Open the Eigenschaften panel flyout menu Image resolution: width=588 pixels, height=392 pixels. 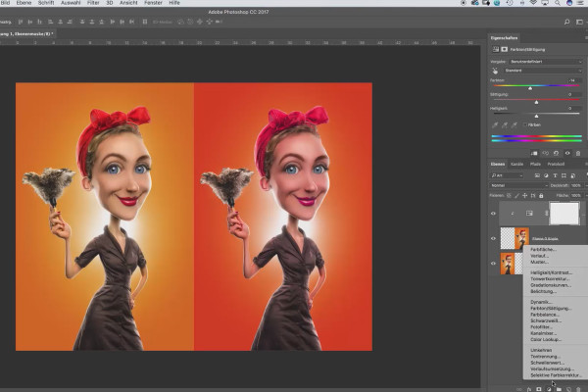coord(586,38)
